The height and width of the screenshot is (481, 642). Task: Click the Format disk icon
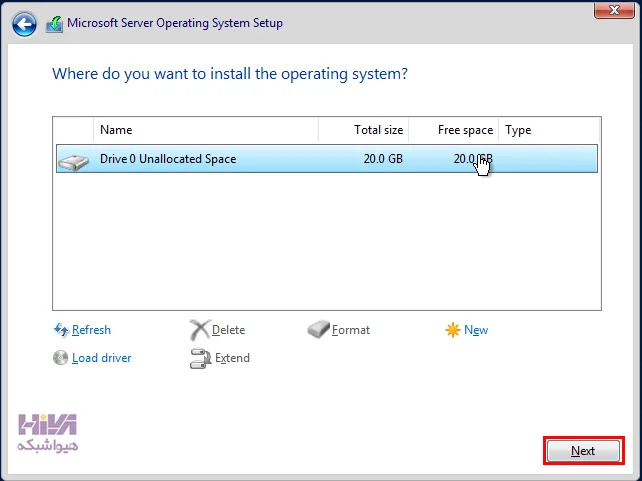point(318,329)
